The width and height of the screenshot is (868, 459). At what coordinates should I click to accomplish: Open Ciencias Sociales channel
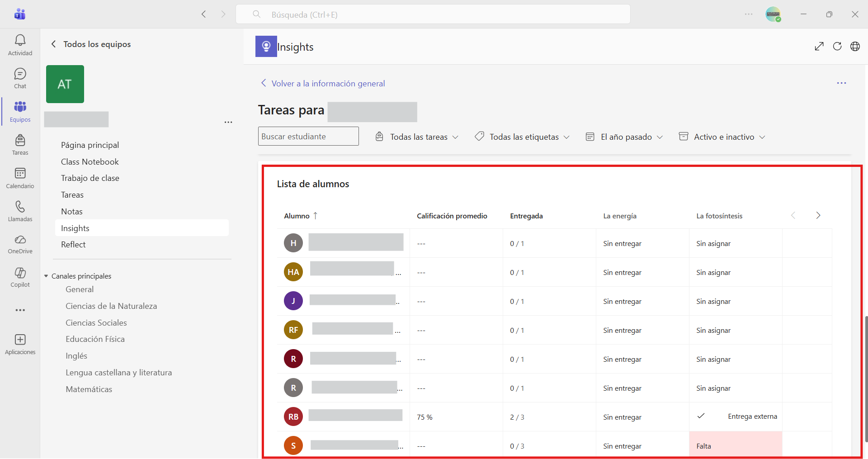click(96, 323)
